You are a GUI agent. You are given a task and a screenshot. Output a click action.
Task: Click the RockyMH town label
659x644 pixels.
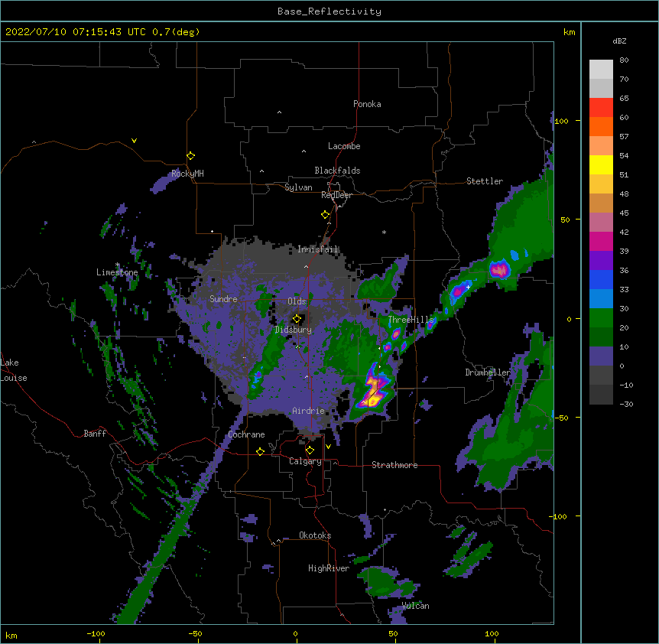187,173
